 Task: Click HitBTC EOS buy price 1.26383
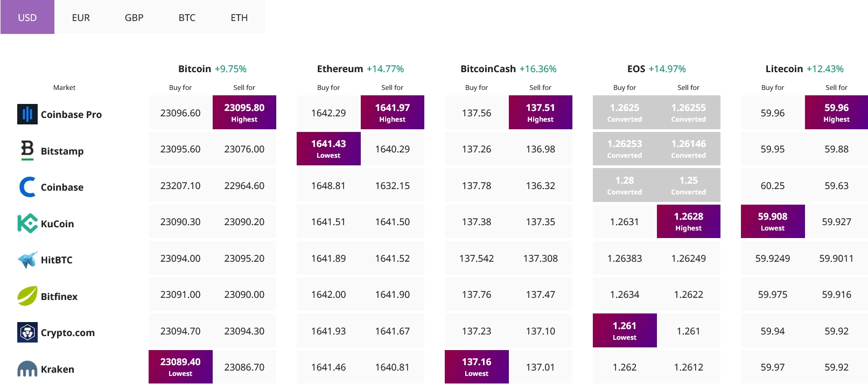tap(625, 258)
